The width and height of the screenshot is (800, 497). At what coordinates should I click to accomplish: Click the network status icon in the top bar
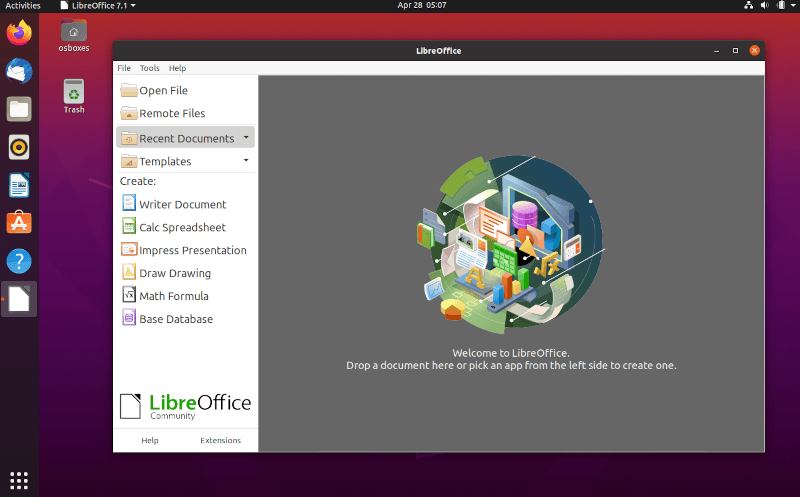pos(748,5)
